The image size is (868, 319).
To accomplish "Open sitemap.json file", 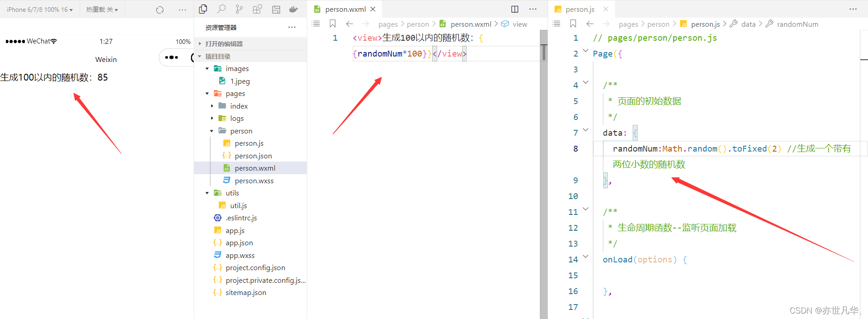I will point(250,292).
